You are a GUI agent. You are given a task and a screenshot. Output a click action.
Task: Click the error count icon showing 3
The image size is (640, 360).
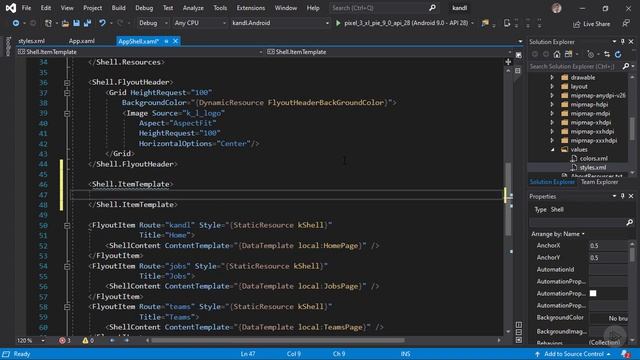62,340
